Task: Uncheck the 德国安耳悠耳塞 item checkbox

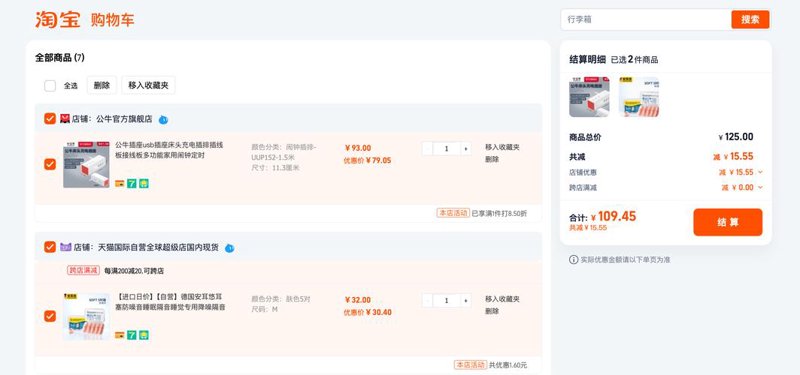Action: (x=50, y=316)
